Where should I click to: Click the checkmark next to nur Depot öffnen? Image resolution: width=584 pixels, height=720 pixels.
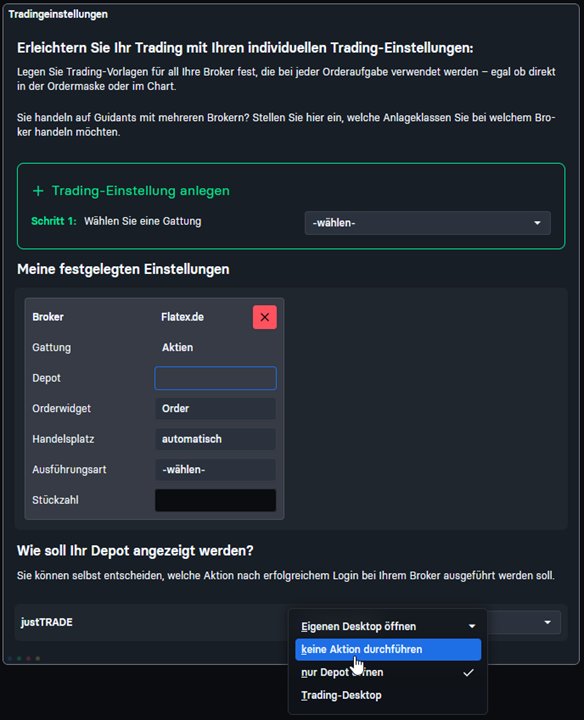click(x=468, y=673)
